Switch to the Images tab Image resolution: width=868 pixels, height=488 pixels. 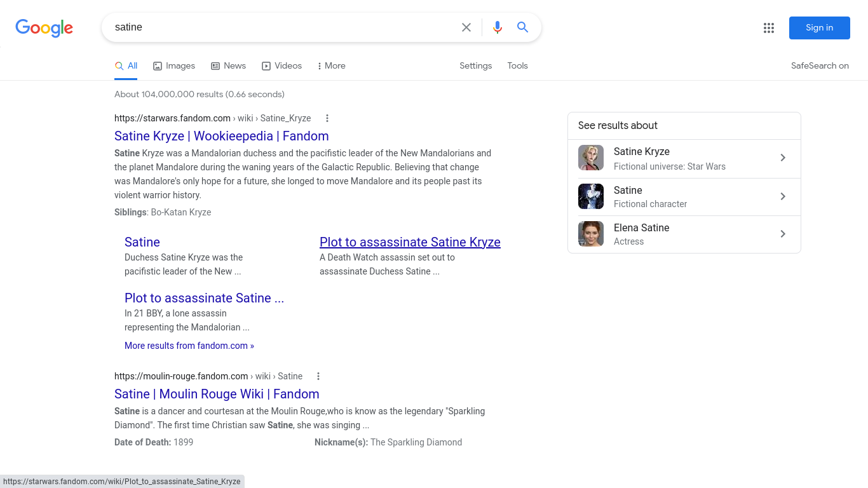(x=174, y=66)
